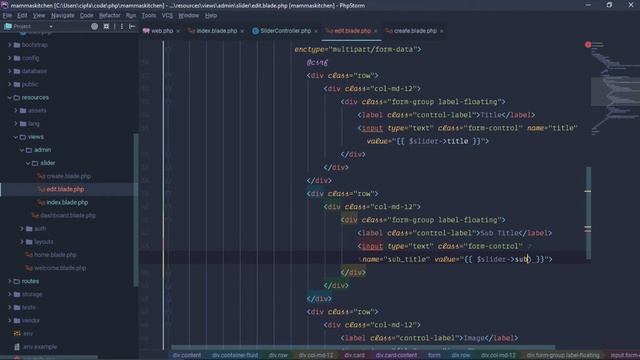Collapse the admin folder
Screen dimensions: 640x360
[x=22, y=150]
